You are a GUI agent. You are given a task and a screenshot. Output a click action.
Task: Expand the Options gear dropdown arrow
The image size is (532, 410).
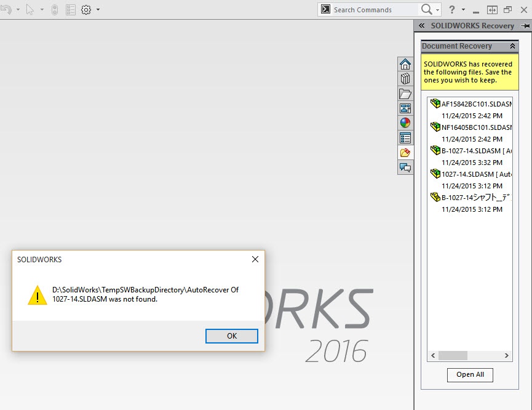point(98,9)
